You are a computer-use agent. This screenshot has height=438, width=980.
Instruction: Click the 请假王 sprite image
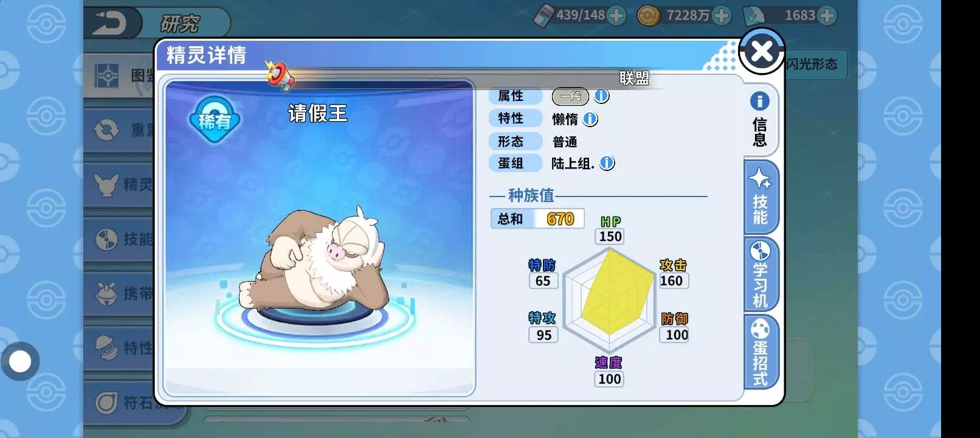[314, 260]
